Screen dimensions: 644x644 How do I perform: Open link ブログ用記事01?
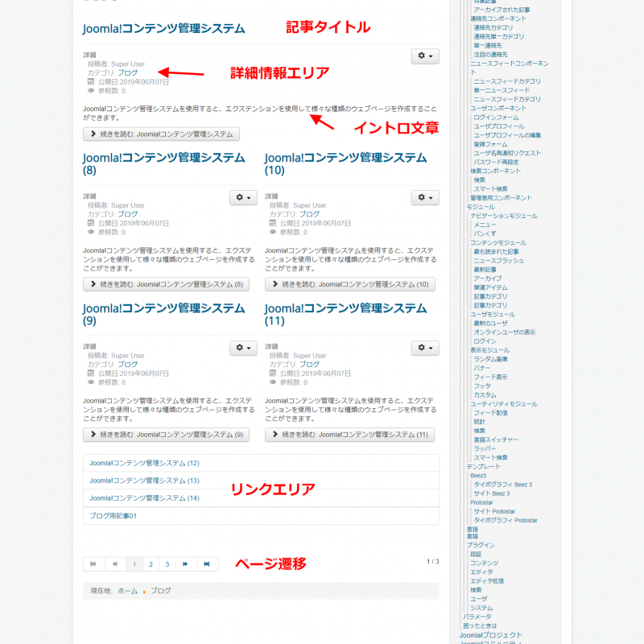tap(113, 515)
